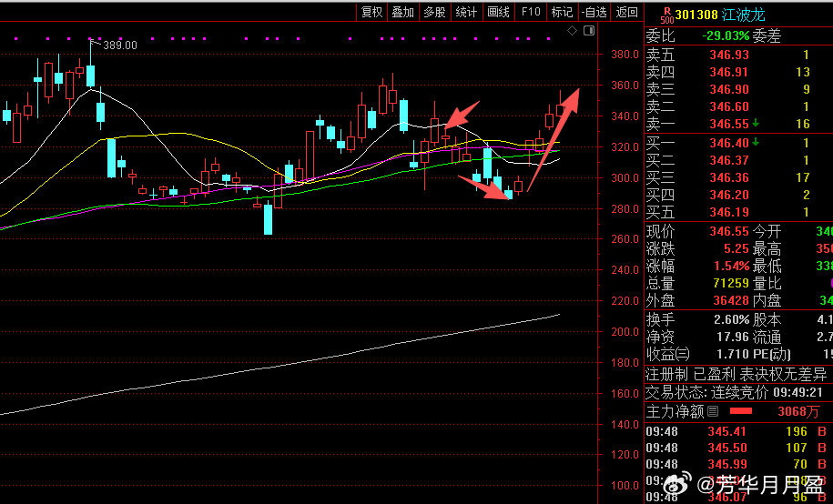833x504 pixels.
Task: Click the 涨跌 value 5.25
Action: point(736,248)
